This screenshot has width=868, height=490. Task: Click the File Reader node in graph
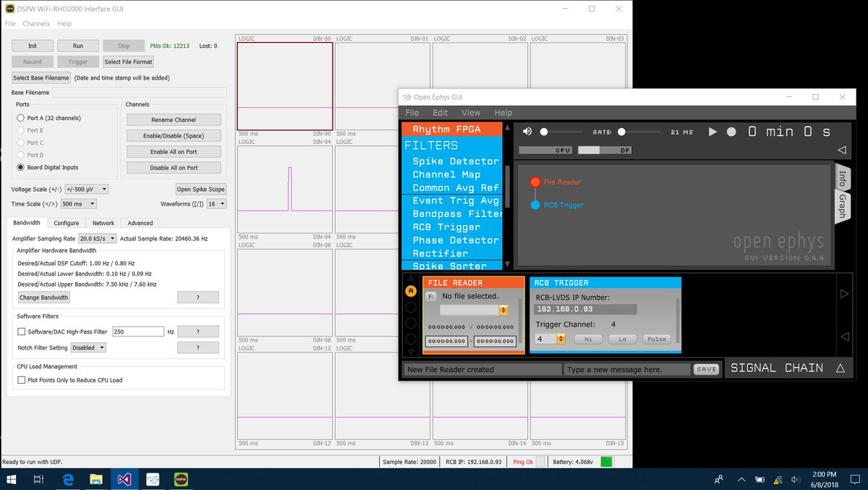pyautogui.click(x=535, y=182)
